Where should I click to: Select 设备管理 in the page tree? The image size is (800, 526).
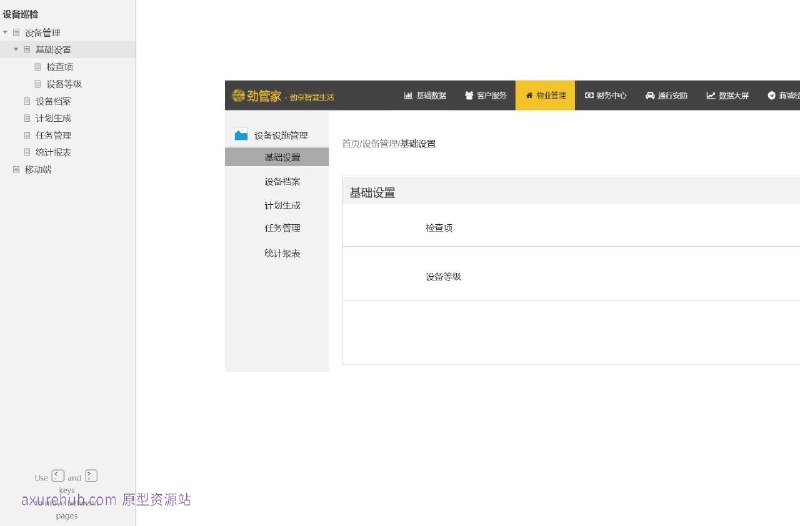(x=43, y=33)
